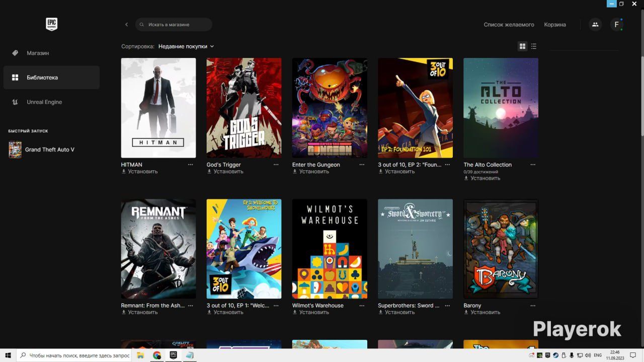
Task: Open the taskbar clock showing 22:46
Action: [x=615, y=355]
